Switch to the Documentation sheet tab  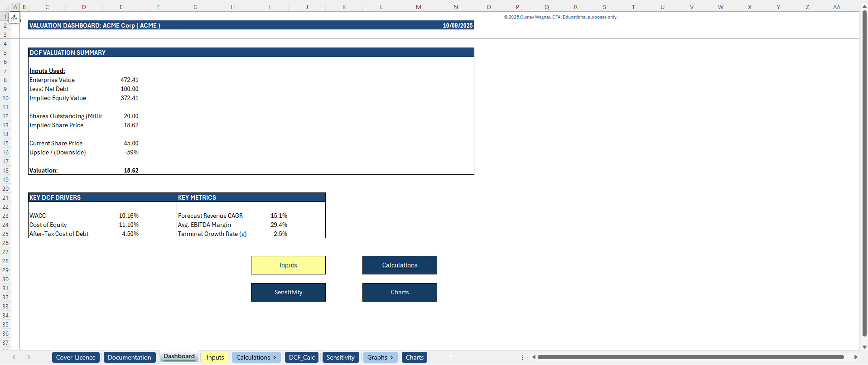(x=129, y=357)
